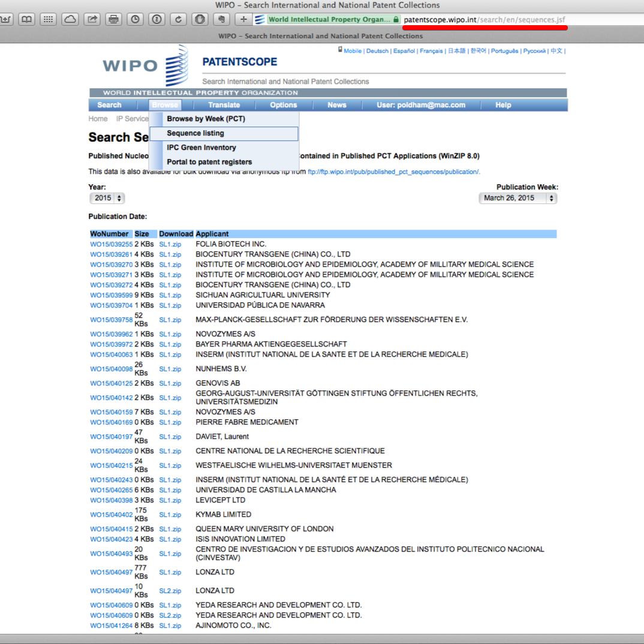Image resolution: width=644 pixels, height=644 pixels.
Task: Download SL2.zip for LONZA LTD
Action: (170, 591)
